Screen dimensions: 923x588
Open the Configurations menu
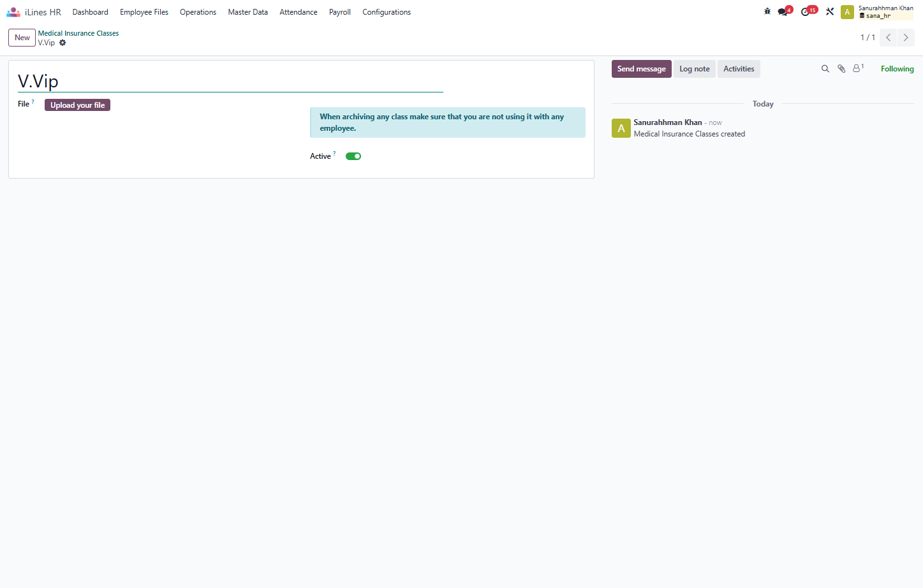(387, 12)
